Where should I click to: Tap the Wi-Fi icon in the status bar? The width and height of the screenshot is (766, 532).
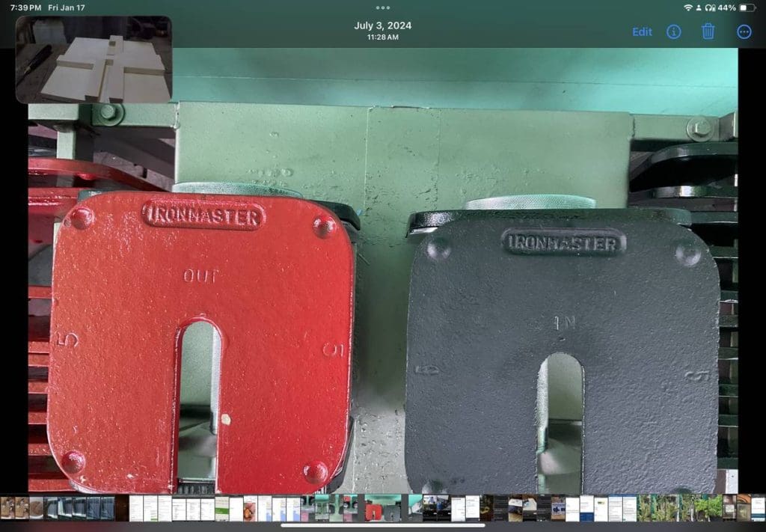tap(688, 7)
